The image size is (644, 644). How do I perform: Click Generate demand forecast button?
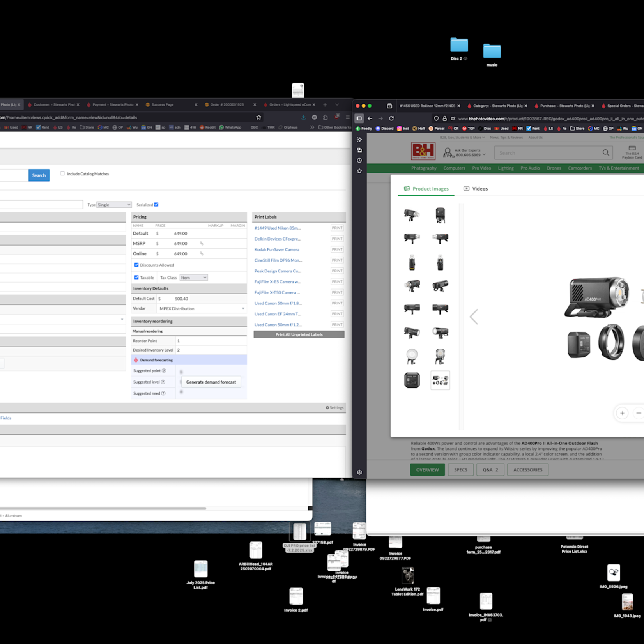(211, 382)
